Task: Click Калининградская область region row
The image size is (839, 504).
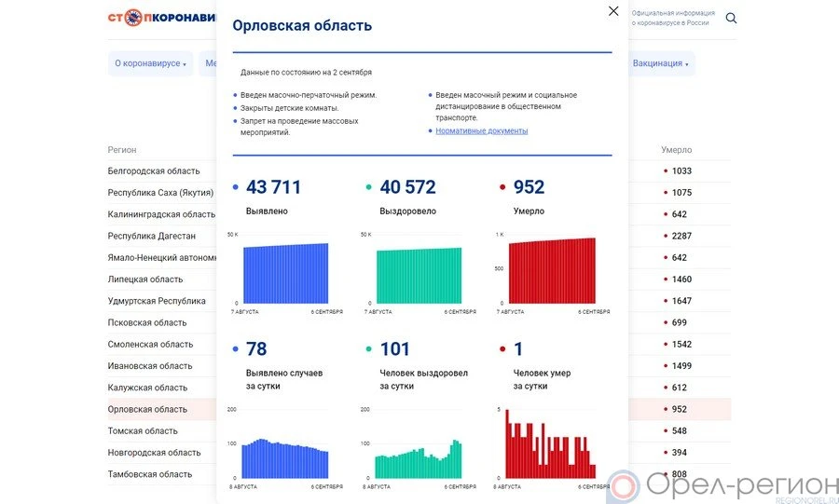Action: (x=160, y=214)
